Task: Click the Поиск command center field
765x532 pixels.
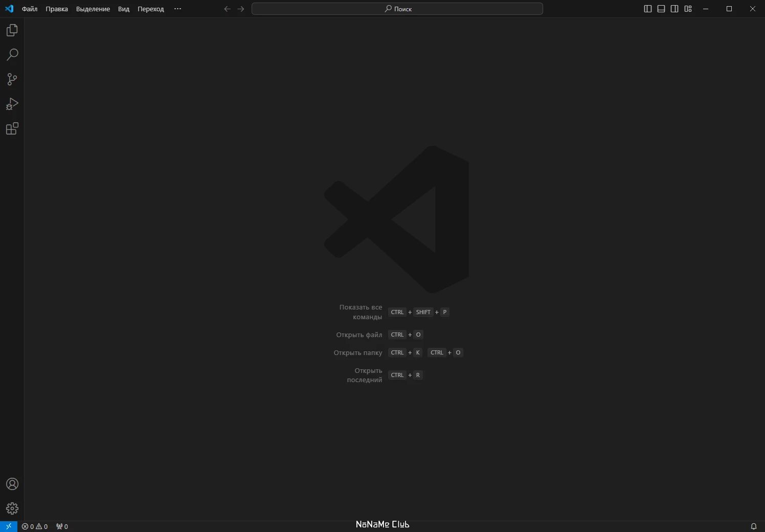Action: coord(397,9)
